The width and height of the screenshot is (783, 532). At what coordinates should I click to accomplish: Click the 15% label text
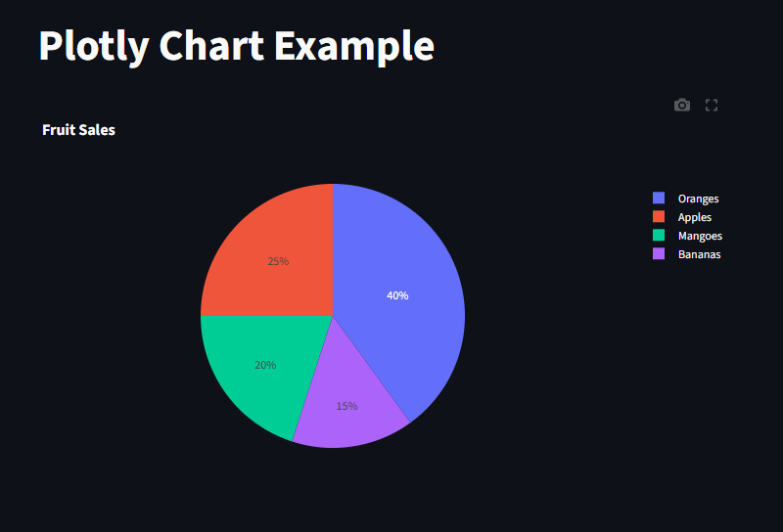(x=346, y=406)
